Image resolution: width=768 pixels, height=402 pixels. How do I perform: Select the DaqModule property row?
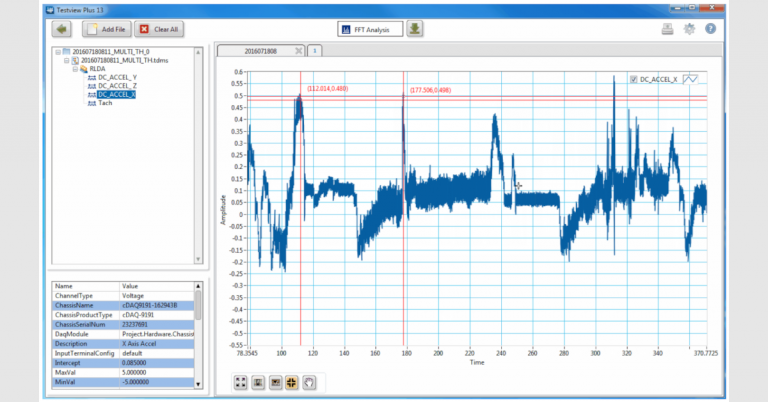tap(123, 334)
